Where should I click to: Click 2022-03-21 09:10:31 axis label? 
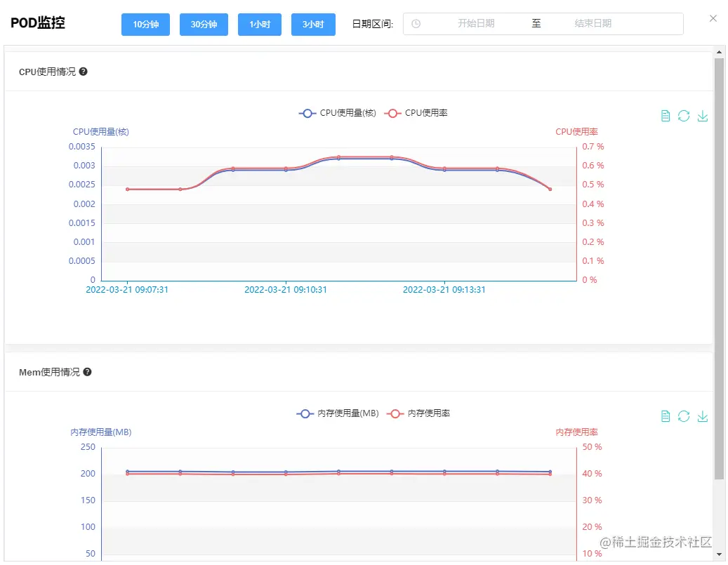pyautogui.click(x=286, y=290)
